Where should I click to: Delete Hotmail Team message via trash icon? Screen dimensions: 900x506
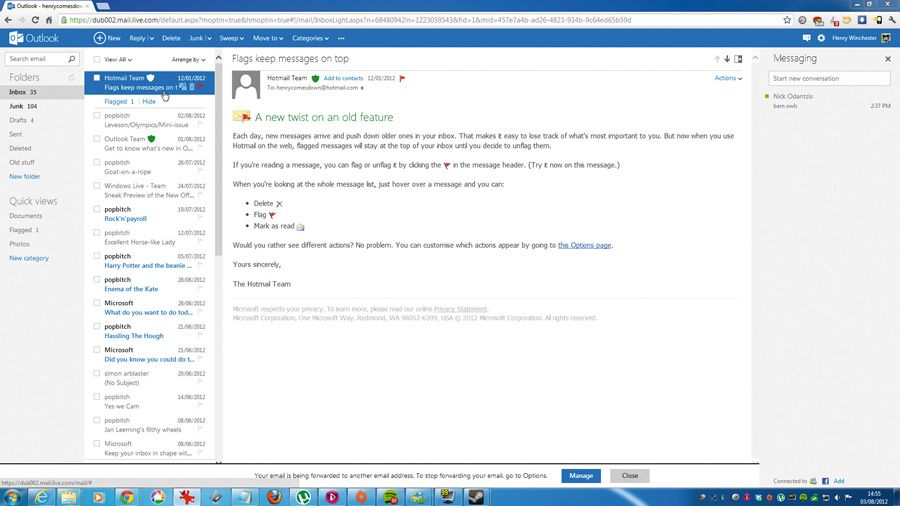[192, 87]
